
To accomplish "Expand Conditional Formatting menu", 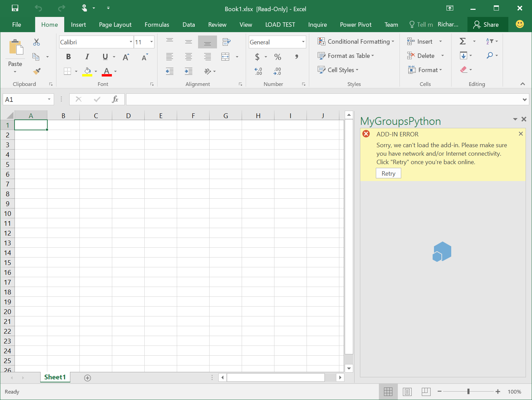I will [356, 41].
